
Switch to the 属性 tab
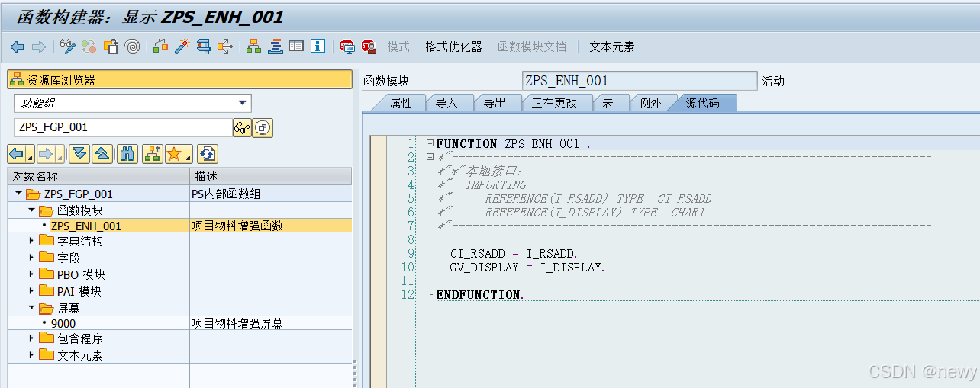point(401,103)
